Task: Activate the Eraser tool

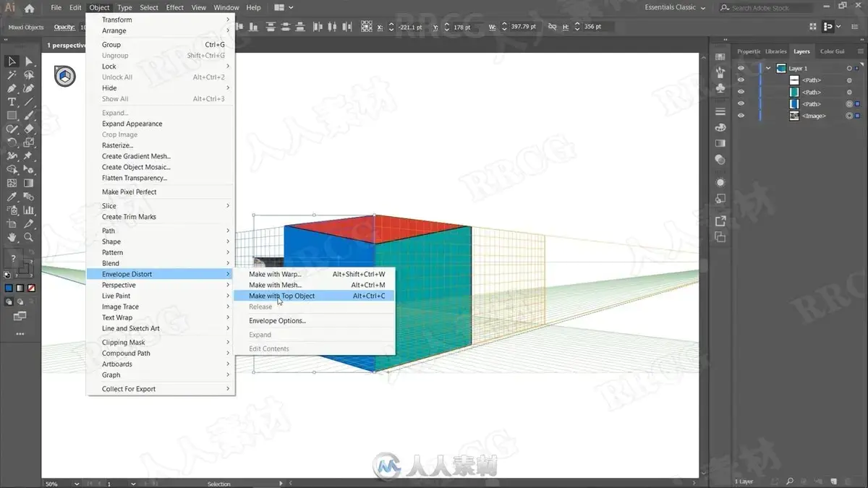Action: coord(29,129)
